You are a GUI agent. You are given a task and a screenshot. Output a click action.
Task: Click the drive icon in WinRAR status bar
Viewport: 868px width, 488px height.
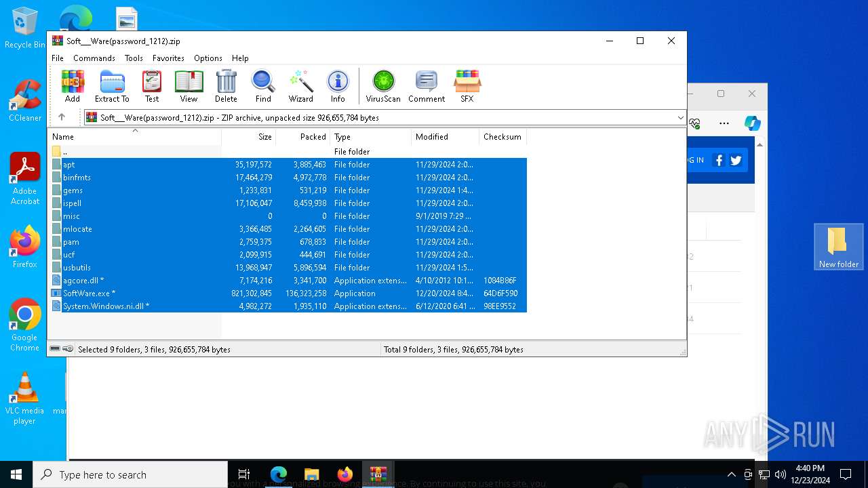click(x=55, y=349)
